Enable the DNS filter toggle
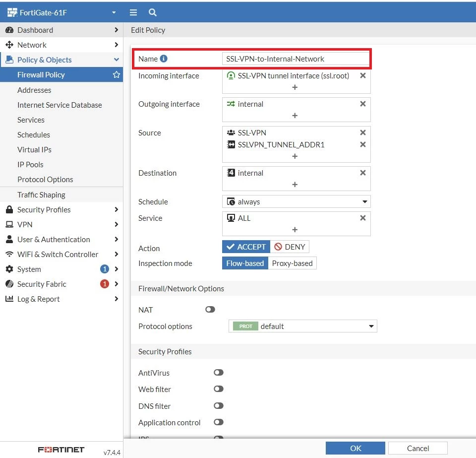476x458 pixels. point(219,406)
